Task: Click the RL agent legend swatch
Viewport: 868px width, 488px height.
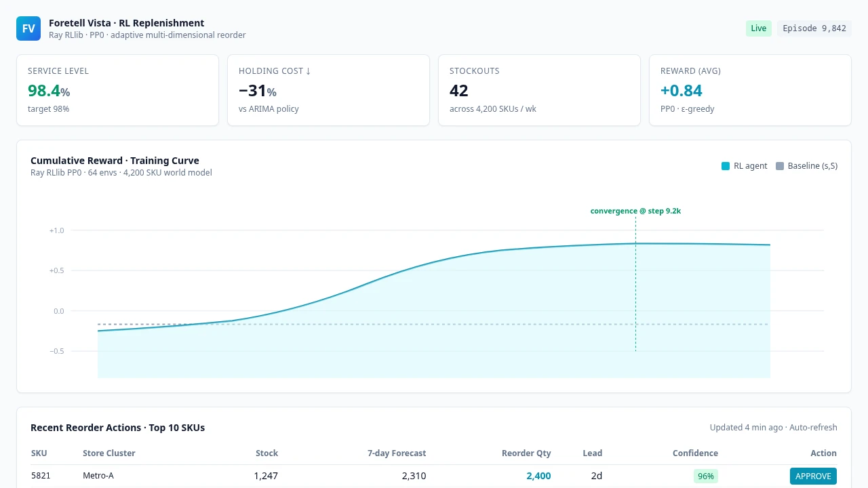Action: point(726,166)
